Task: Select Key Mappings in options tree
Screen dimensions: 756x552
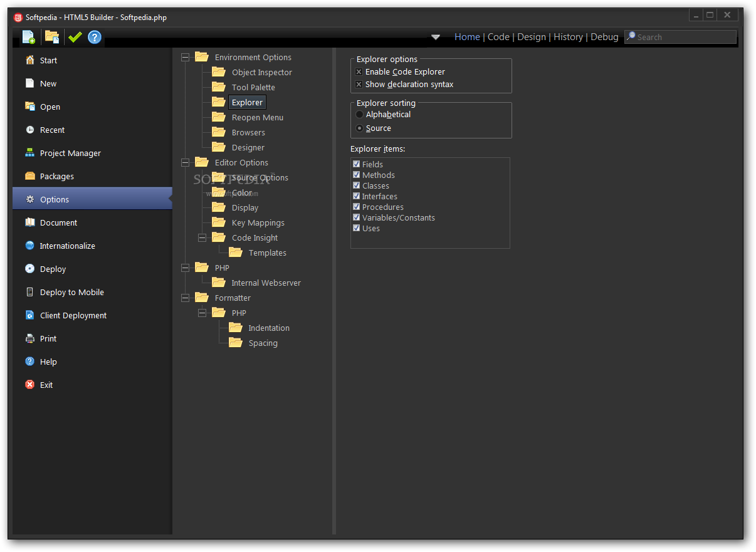Action: click(258, 222)
